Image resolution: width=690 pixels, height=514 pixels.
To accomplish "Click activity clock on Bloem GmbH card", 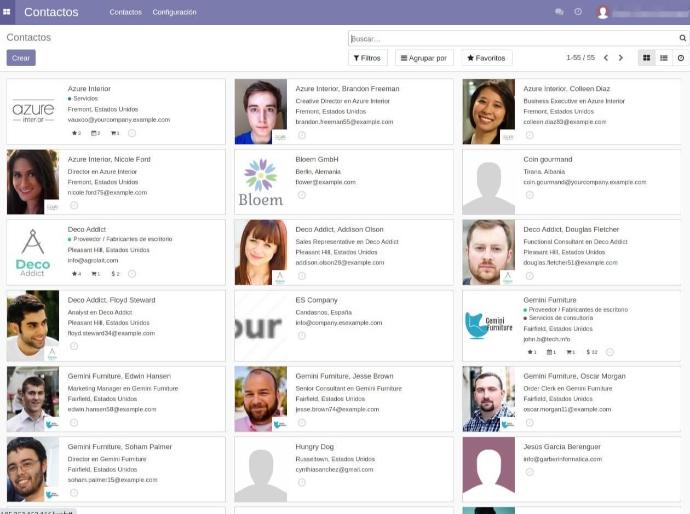I will click(x=301, y=195).
